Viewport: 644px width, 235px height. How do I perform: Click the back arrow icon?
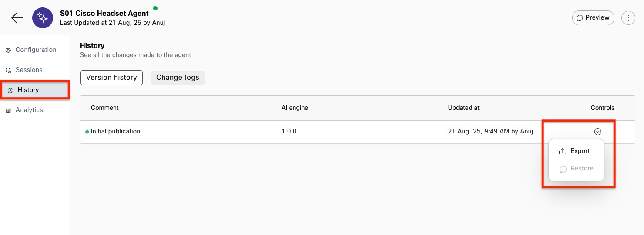tap(17, 18)
